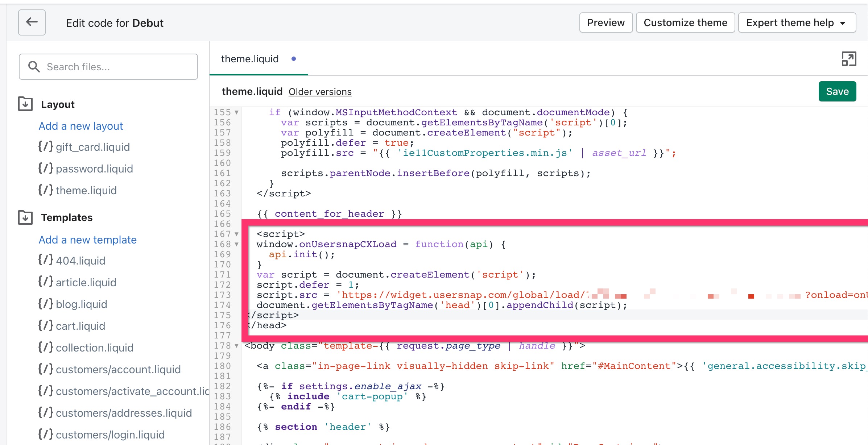This screenshot has width=868, height=445.
Task: Collapse the Layout folder icon
Action: 25,104
